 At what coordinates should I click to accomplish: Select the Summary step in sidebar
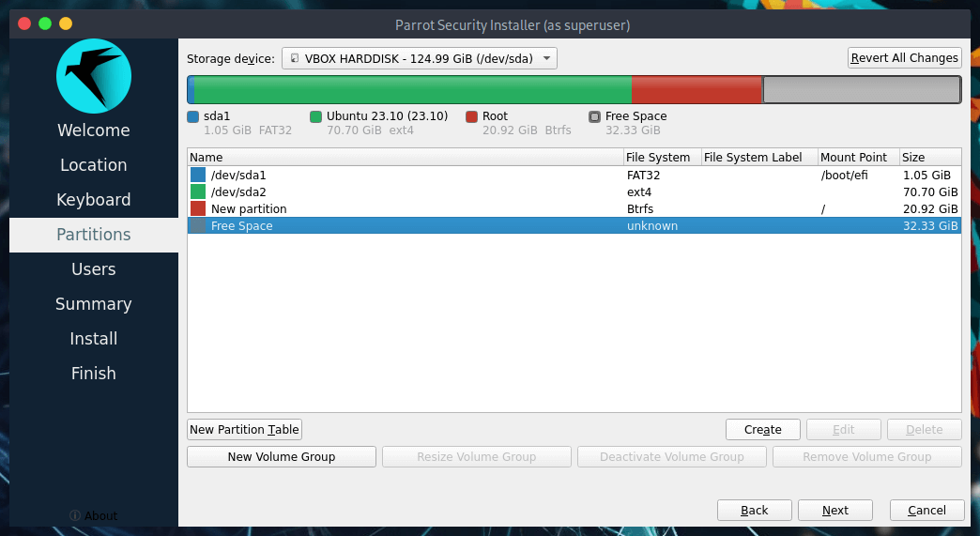(x=93, y=304)
